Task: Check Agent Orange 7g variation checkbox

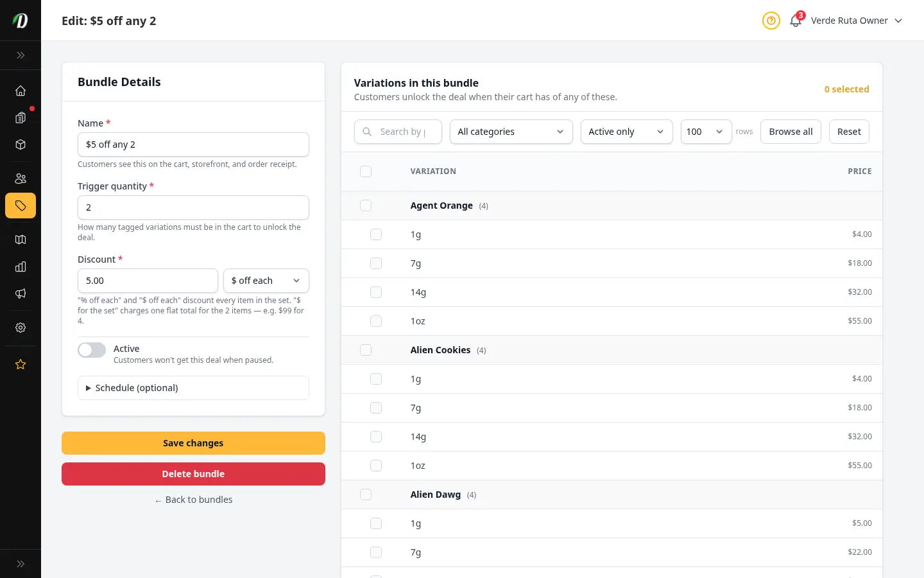Action: click(376, 263)
